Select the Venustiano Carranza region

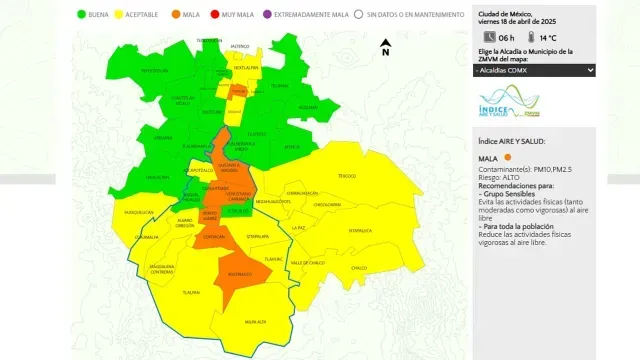pyautogui.click(x=239, y=196)
